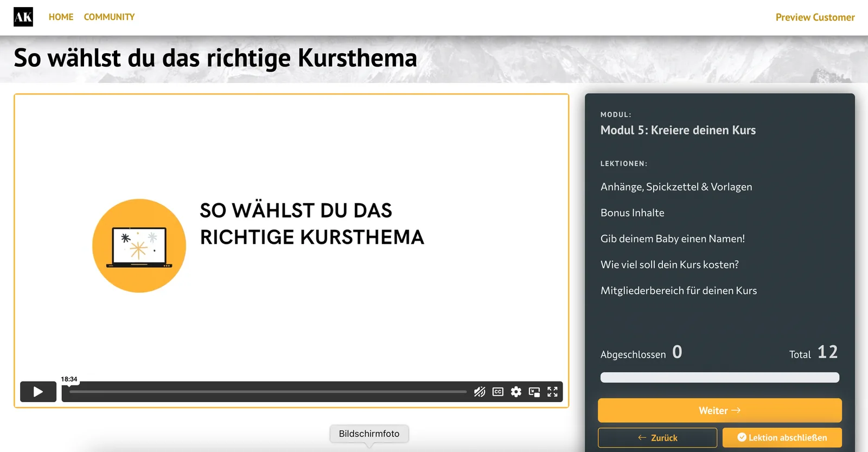Play the course video
Viewport: 868px width, 452px height.
[38, 392]
